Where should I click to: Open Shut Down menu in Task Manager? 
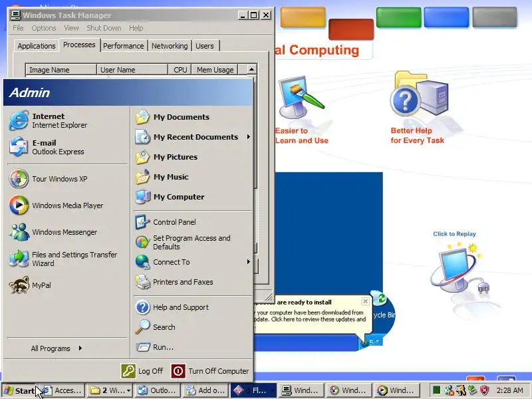(104, 28)
